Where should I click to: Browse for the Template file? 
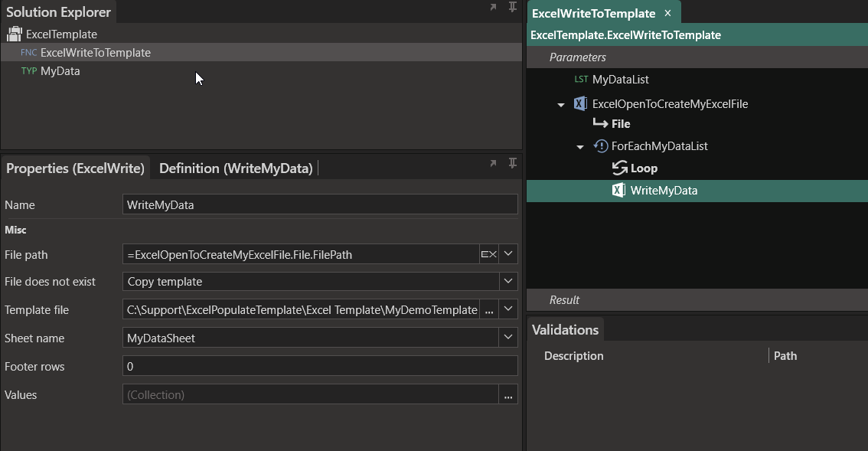coord(490,310)
